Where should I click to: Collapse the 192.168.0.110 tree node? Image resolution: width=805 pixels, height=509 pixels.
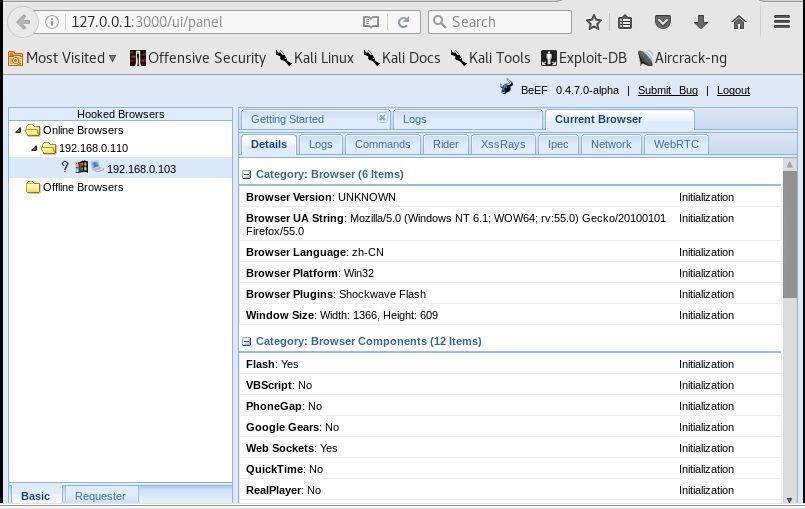point(34,148)
